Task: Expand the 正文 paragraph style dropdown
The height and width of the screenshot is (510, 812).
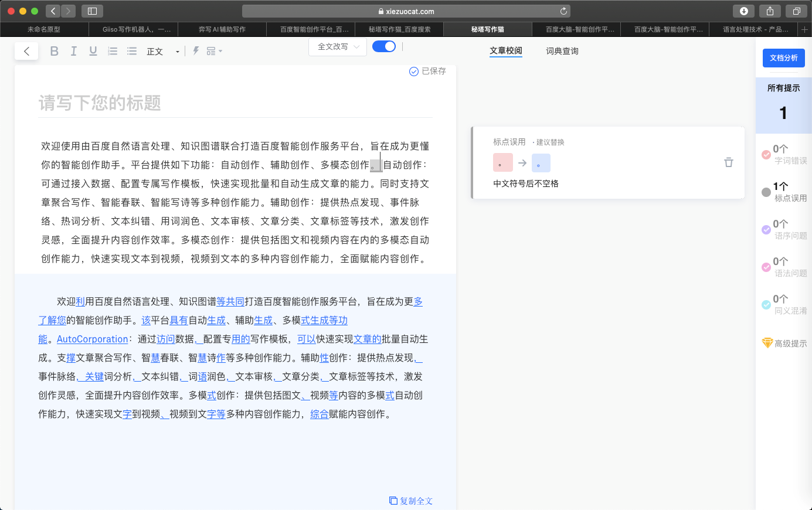Action: tap(163, 52)
